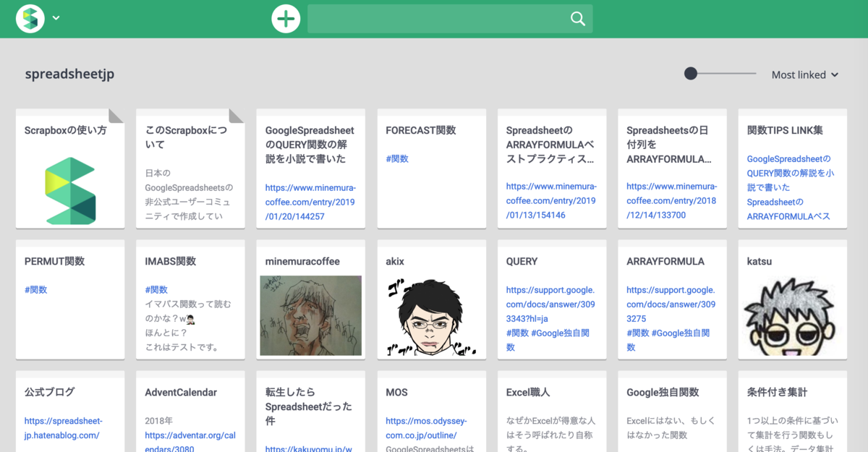Follow the support.google.com link in QUERY card

pyautogui.click(x=550, y=304)
